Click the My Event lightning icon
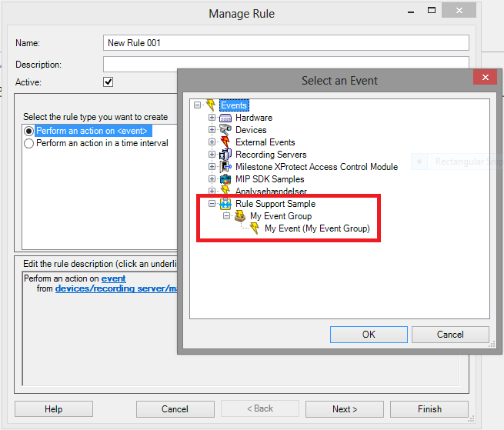The image size is (504, 430). point(255,228)
